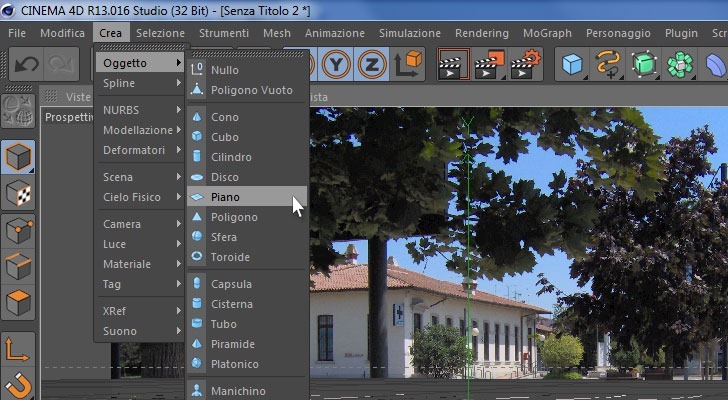Screen dimensions: 728x400
Task: Expand the Modellazione submenu
Action: [x=141, y=130]
